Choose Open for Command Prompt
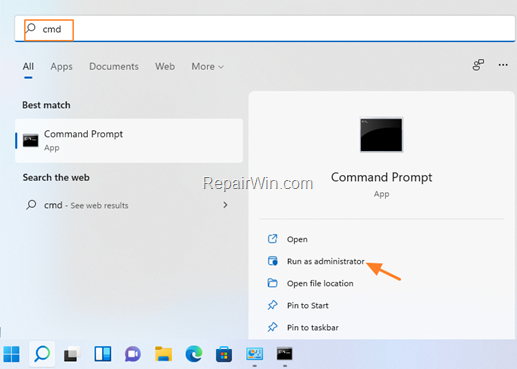 297,239
